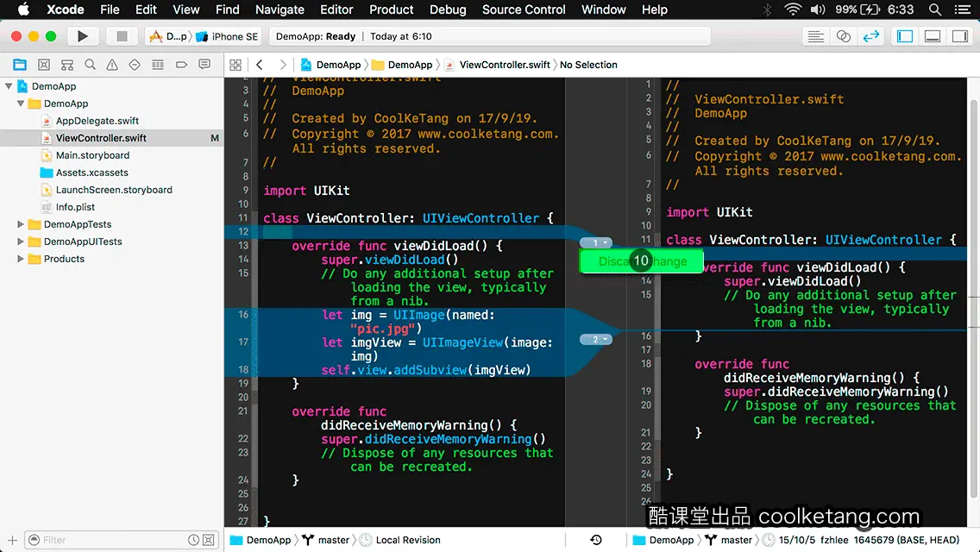This screenshot has width=980, height=552.
Task: Choose Discard Change option
Action: 642,261
